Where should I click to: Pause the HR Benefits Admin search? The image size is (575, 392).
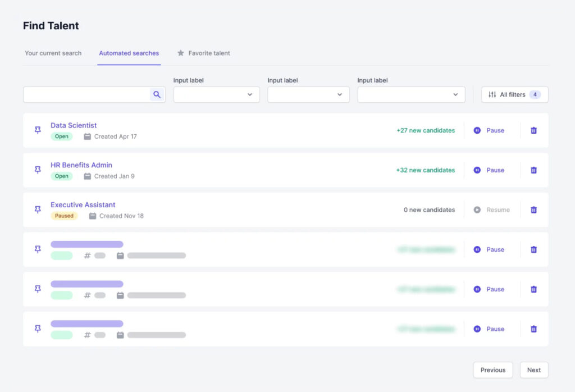(489, 170)
